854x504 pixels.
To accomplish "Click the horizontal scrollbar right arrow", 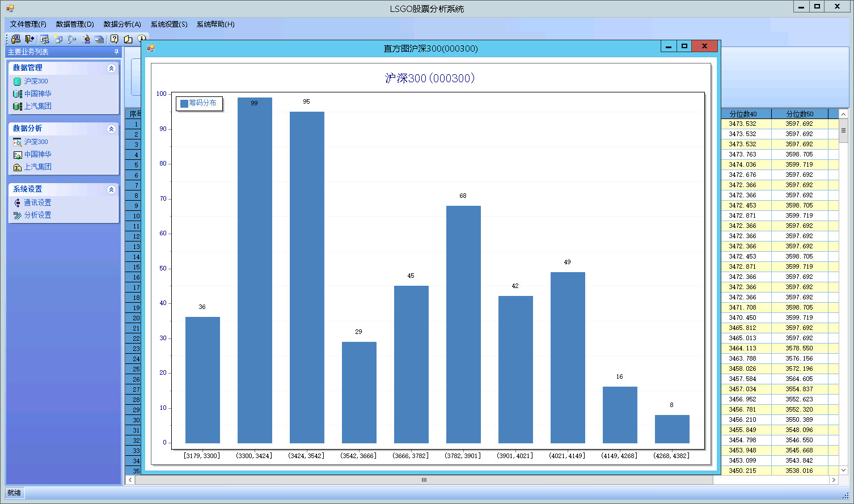I will pyautogui.click(x=834, y=480).
